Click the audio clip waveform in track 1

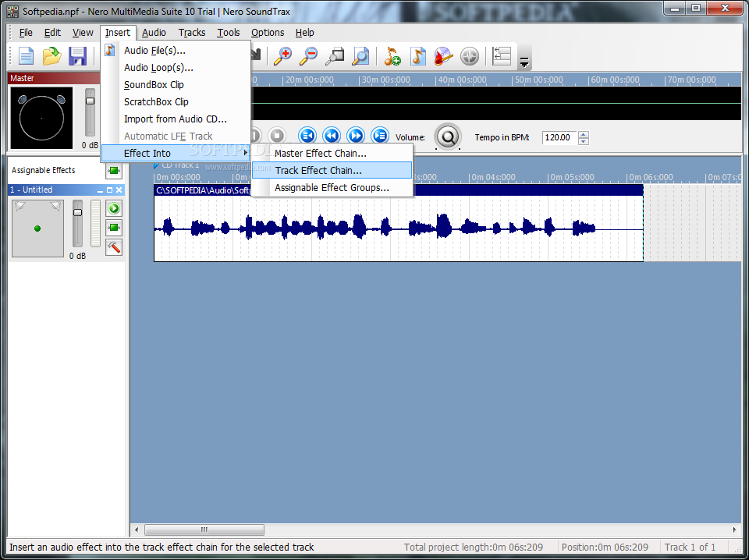399,229
